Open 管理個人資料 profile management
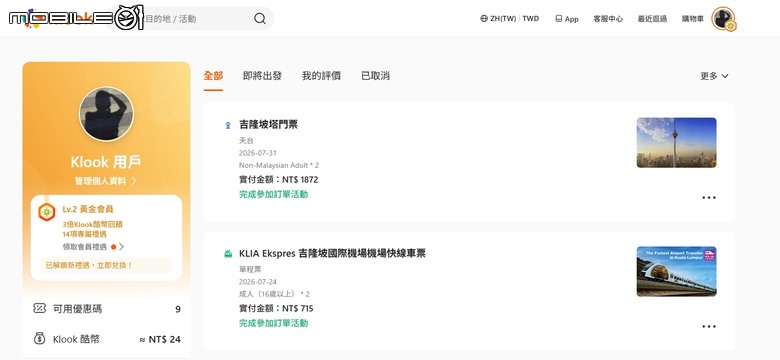 pos(105,181)
